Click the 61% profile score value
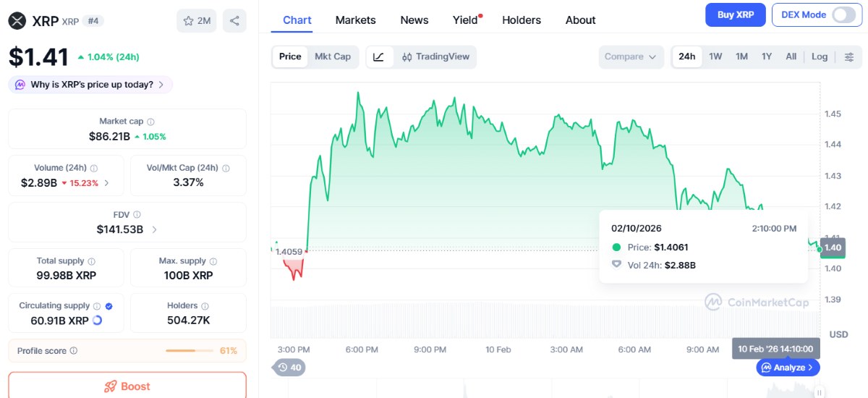 [229, 351]
